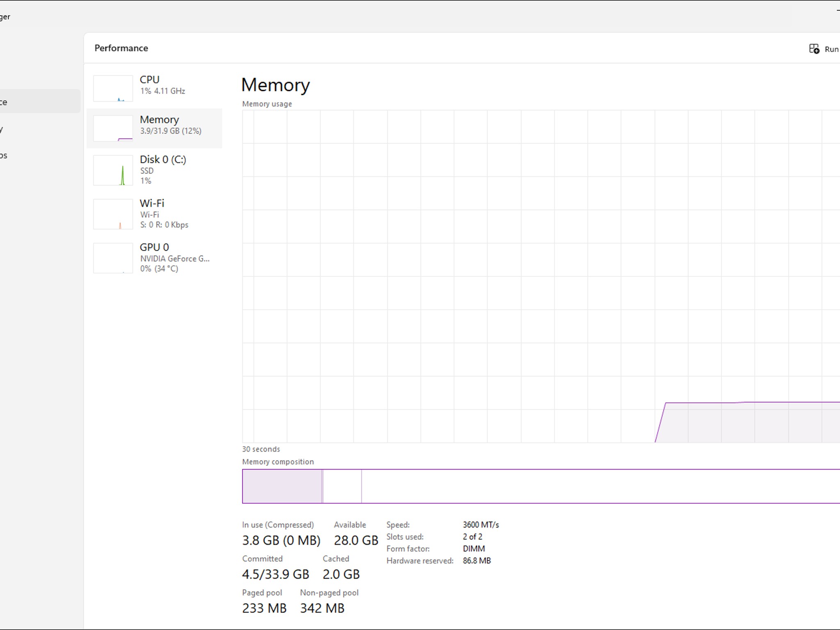Click the NVIDIA GeForce GPU name text

(175, 258)
